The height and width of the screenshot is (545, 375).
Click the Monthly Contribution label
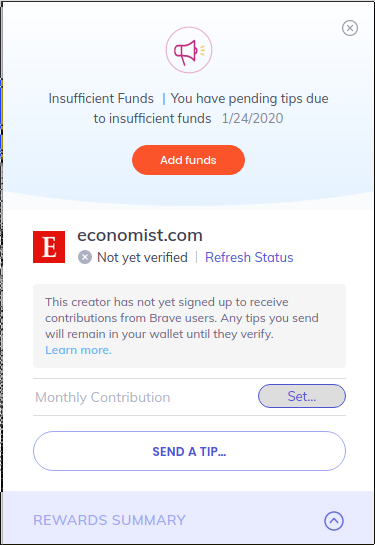tap(103, 397)
